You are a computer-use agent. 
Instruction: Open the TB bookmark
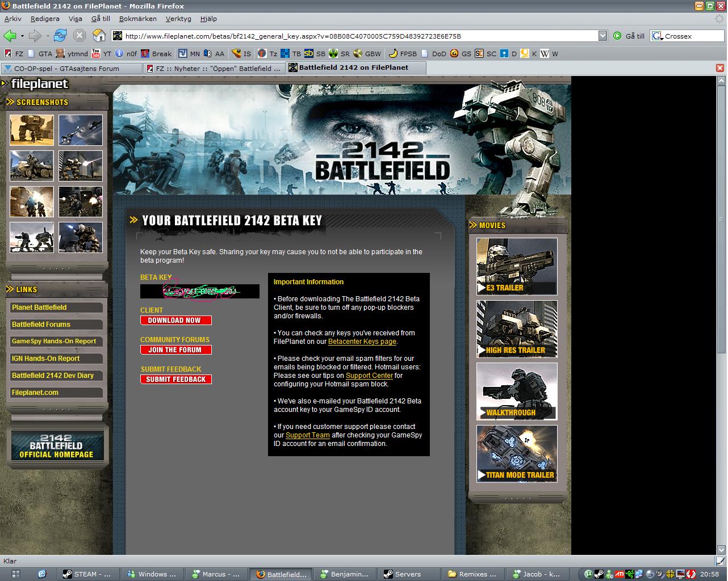point(291,54)
